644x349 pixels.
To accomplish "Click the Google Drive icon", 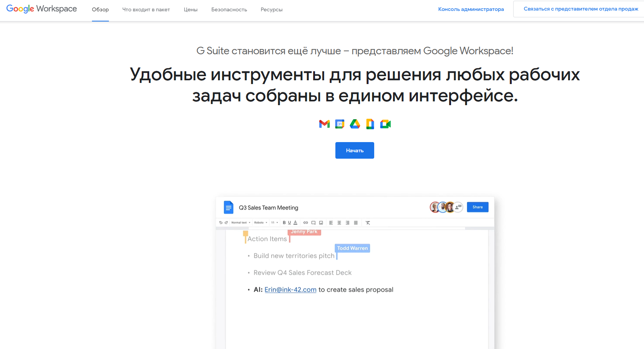I will (x=355, y=124).
